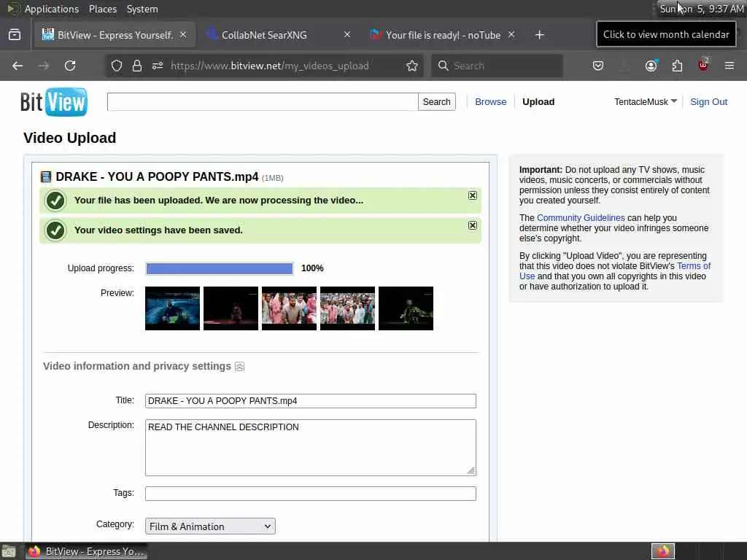This screenshot has width=747, height=560.
Task: Bookmark this page with the star icon
Action: 412,66
